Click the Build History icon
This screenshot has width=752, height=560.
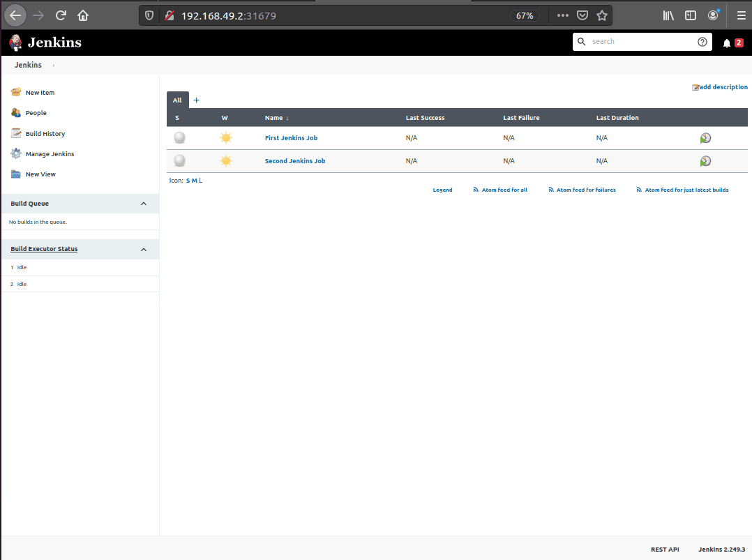click(x=16, y=133)
